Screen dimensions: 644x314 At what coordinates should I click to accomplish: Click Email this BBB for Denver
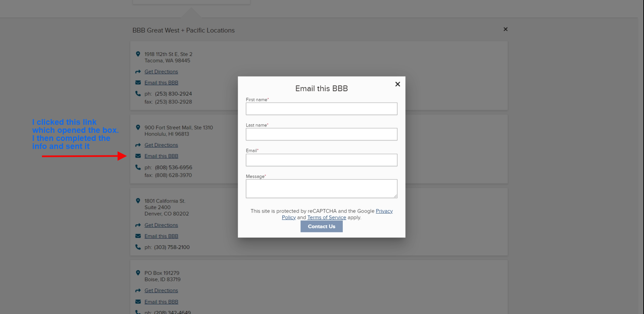161,237
